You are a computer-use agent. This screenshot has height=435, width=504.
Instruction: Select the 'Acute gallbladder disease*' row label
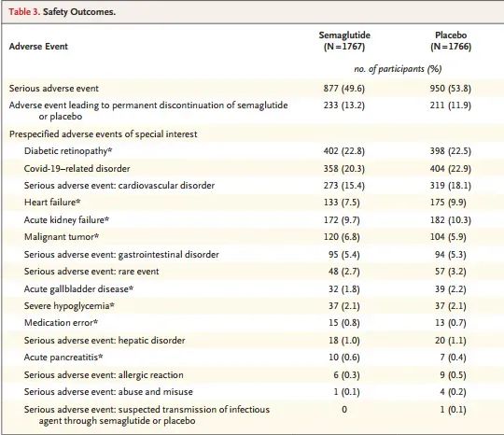point(78,289)
